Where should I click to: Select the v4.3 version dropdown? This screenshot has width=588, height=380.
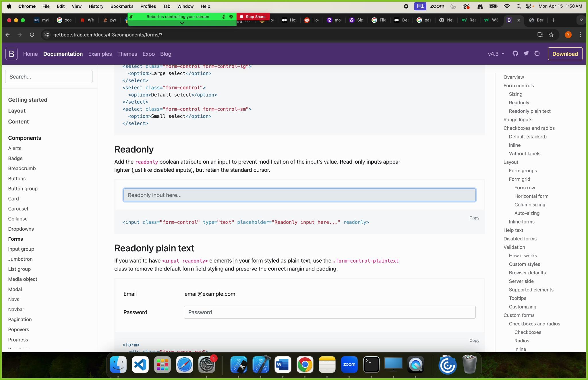coord(495,54)
